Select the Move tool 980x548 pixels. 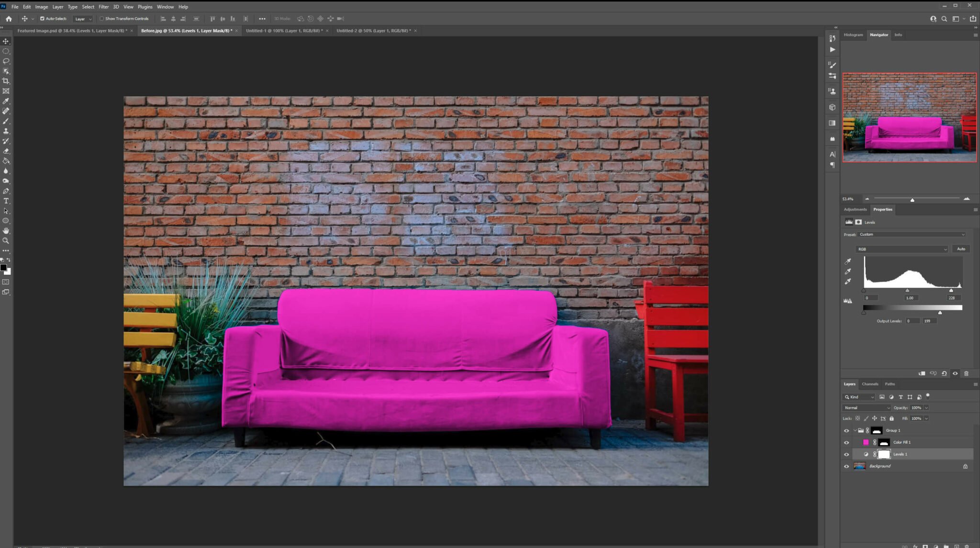(6, 41)
